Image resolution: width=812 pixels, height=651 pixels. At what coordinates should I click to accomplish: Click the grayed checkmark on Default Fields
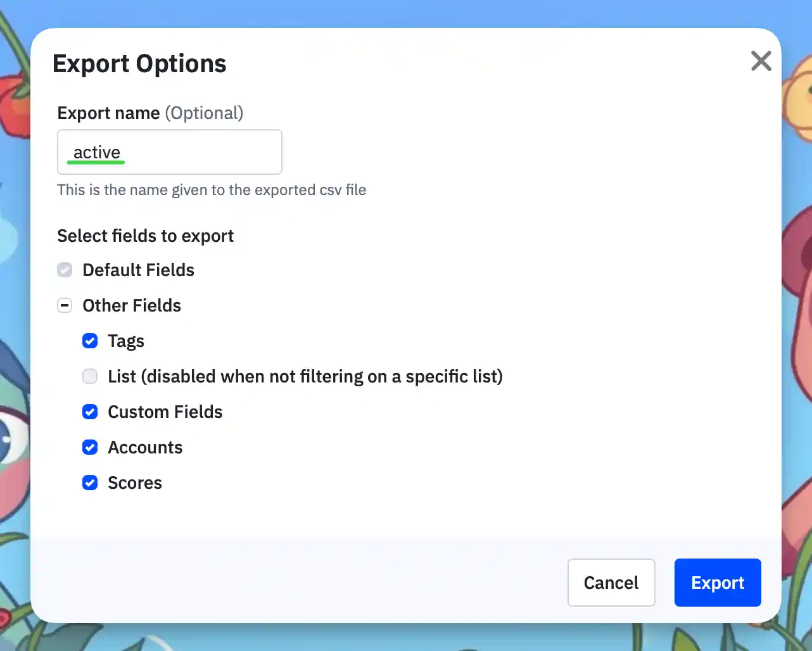(65, 270)
